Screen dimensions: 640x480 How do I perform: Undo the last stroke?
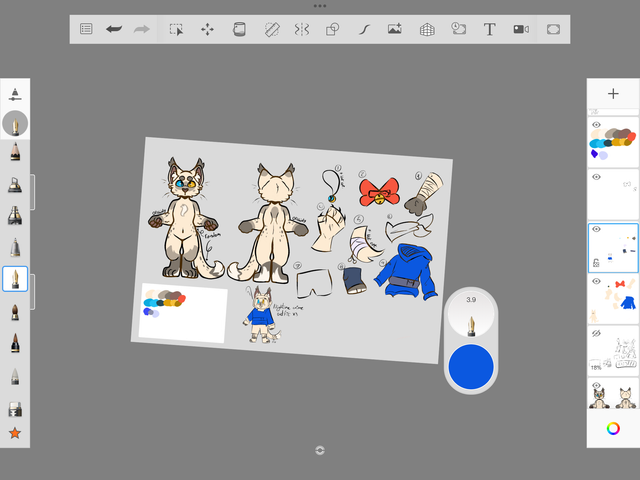tap(114, 29)
